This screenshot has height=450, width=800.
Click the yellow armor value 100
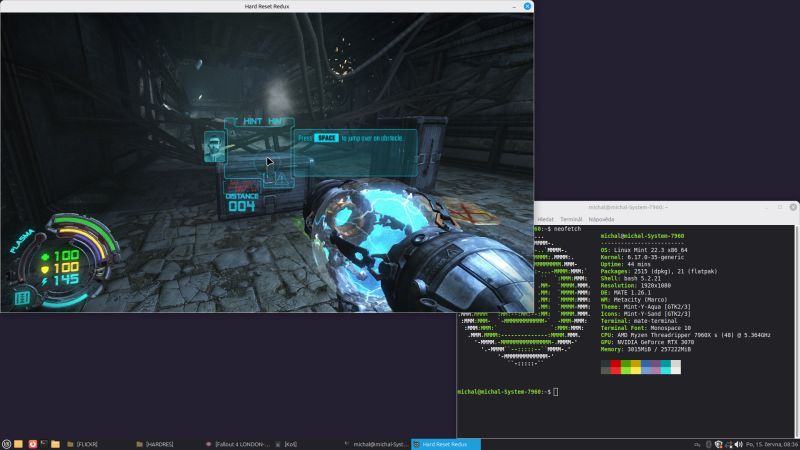(x=66, y=267)
